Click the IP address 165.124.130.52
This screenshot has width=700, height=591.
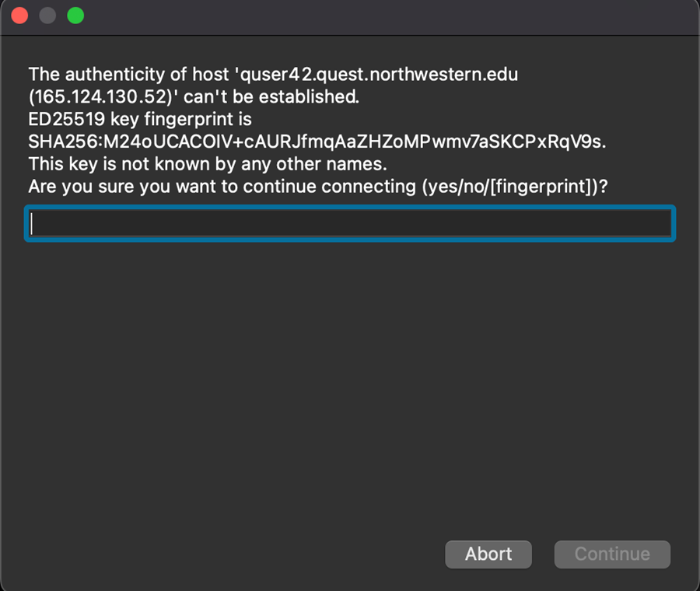[x=97, y=97]
